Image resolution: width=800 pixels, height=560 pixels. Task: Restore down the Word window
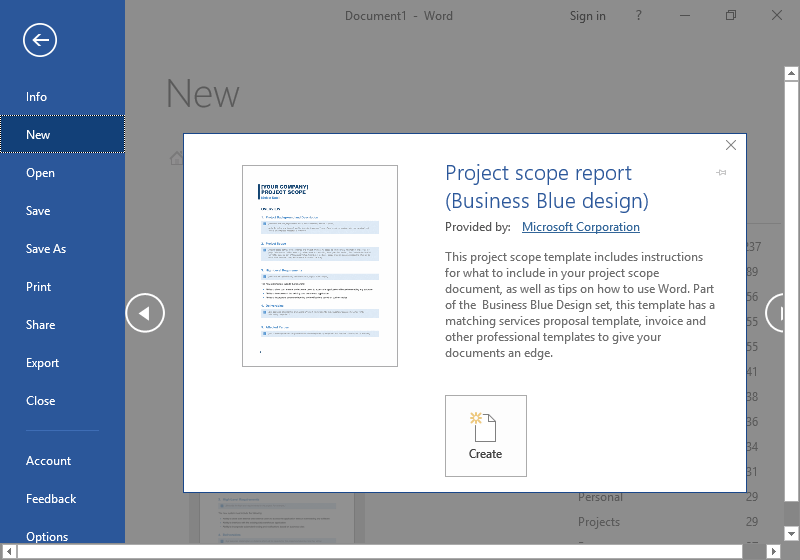pos(731,16)
